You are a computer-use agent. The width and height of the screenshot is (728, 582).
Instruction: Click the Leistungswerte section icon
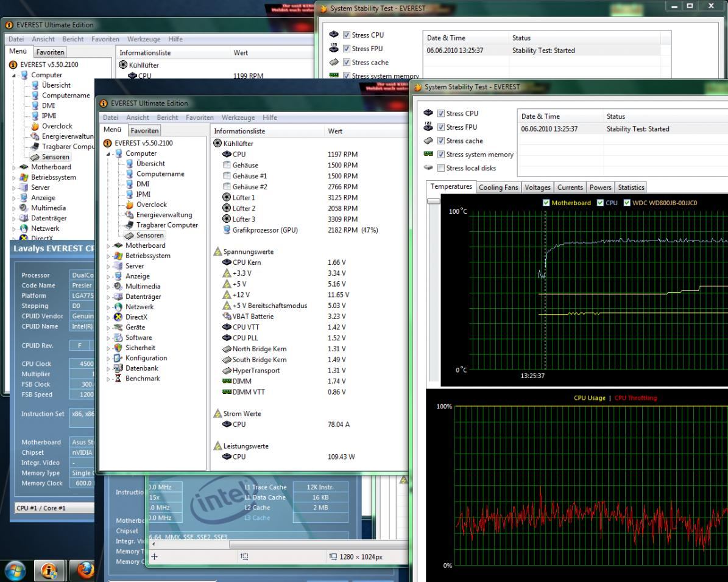(x=217, y=446)
